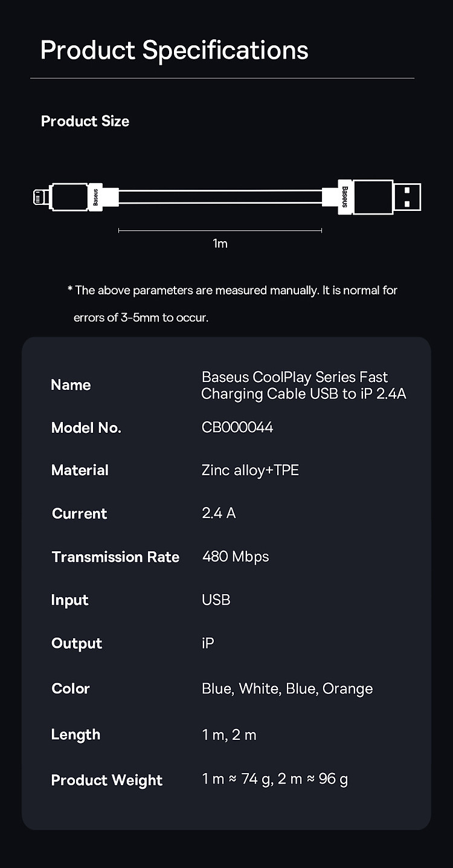Click the manual measurement disclaimer note
Screen dimensions: 453x868
pos(232,303)
